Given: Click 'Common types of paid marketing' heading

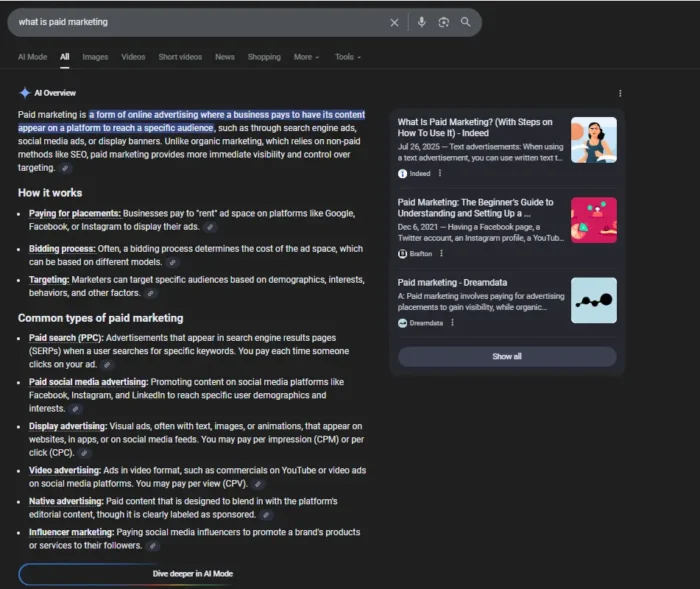Looking at the screenshot, I should pyautogui.click(x=100, y=318).
